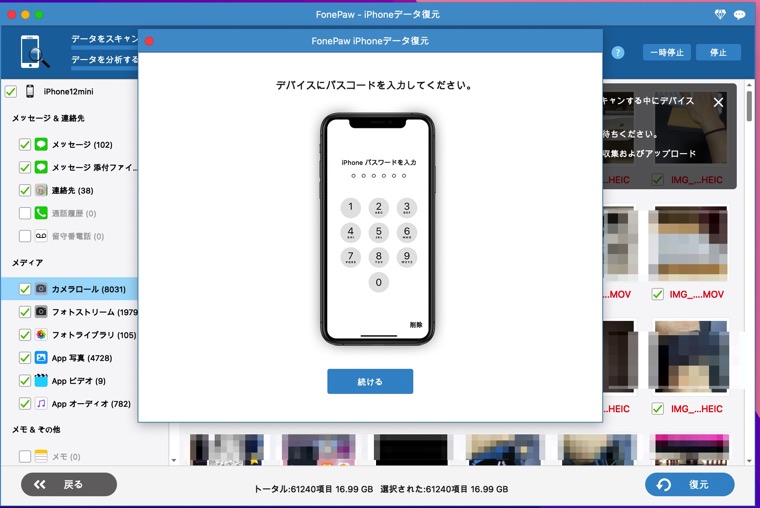Select カメラロール (8031) in sidebar
Screen dimensions: 760x508
(x=69, y=289)
